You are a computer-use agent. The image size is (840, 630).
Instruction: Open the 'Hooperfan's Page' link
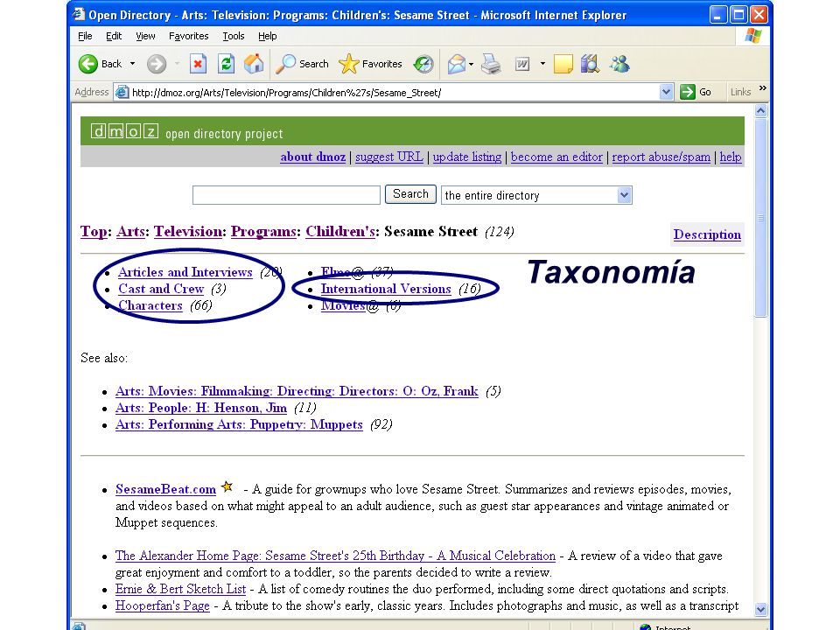pyautogui.click(x=163, y=605)
